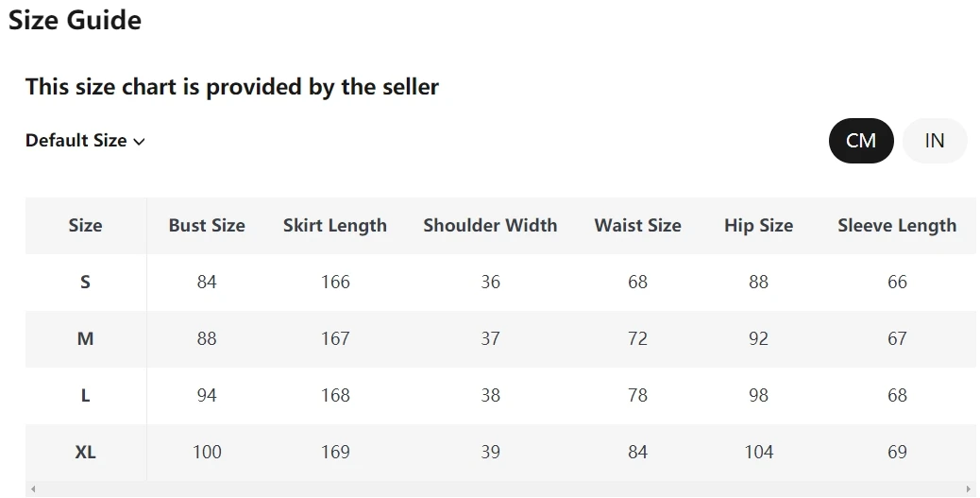Click the right scrollbar arrow
The image size is (980, 498).
pos(969,489)
